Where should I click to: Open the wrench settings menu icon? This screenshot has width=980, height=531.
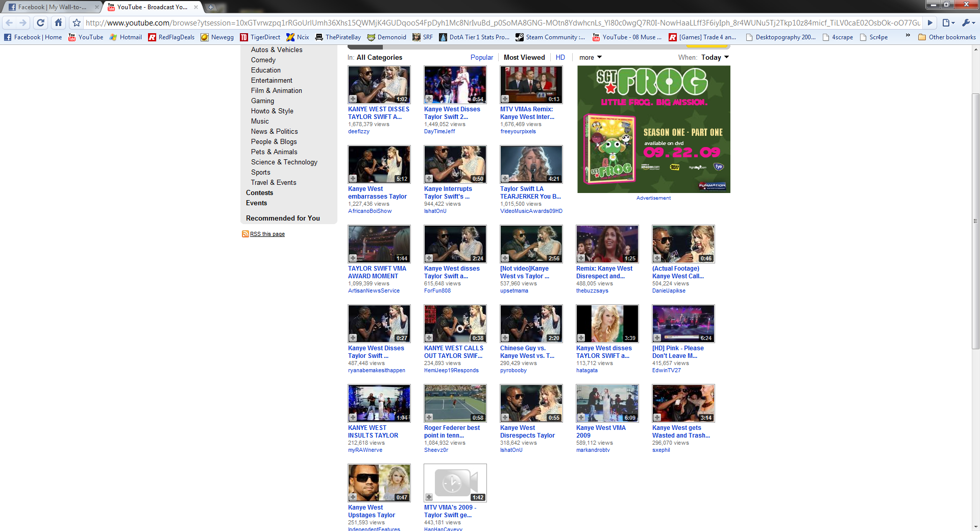967,22
